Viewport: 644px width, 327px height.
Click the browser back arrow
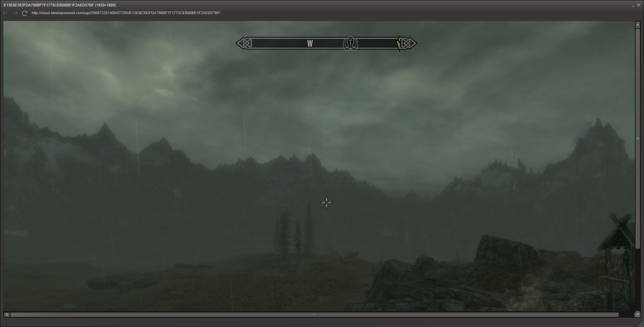pos(5,13)
